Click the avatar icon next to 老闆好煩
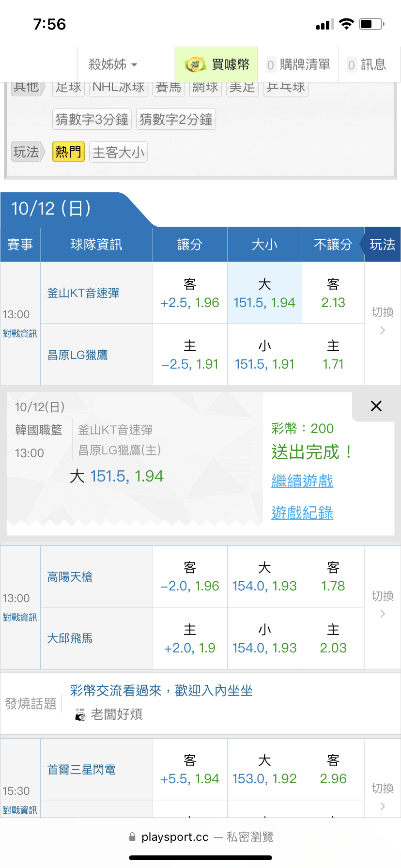 pos(80,714)
